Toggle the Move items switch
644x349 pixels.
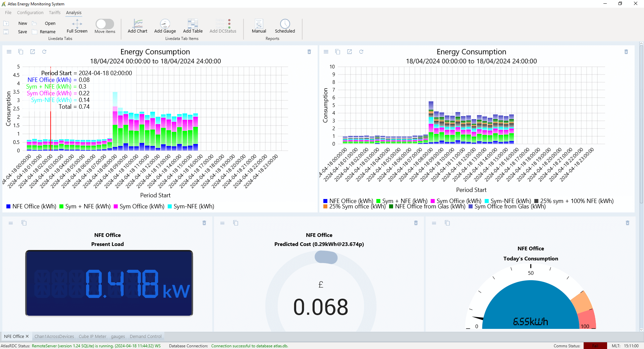pyautogui.click(x=105, y=24)
